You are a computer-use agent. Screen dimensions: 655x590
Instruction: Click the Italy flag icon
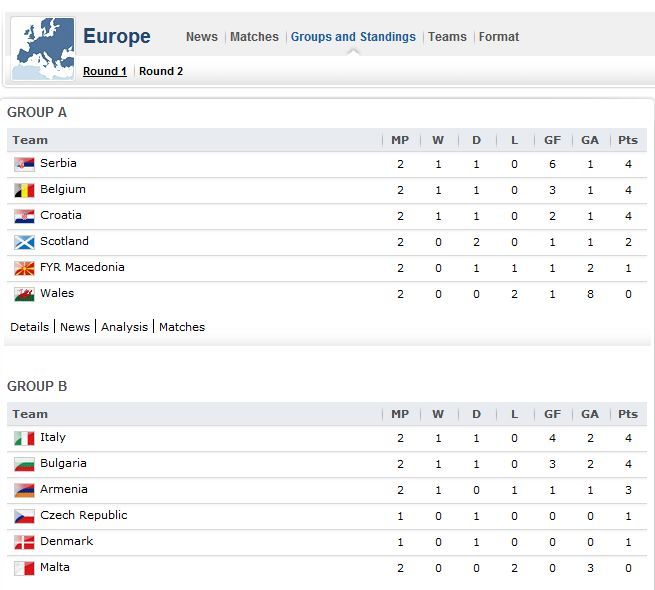click(24, 438)
